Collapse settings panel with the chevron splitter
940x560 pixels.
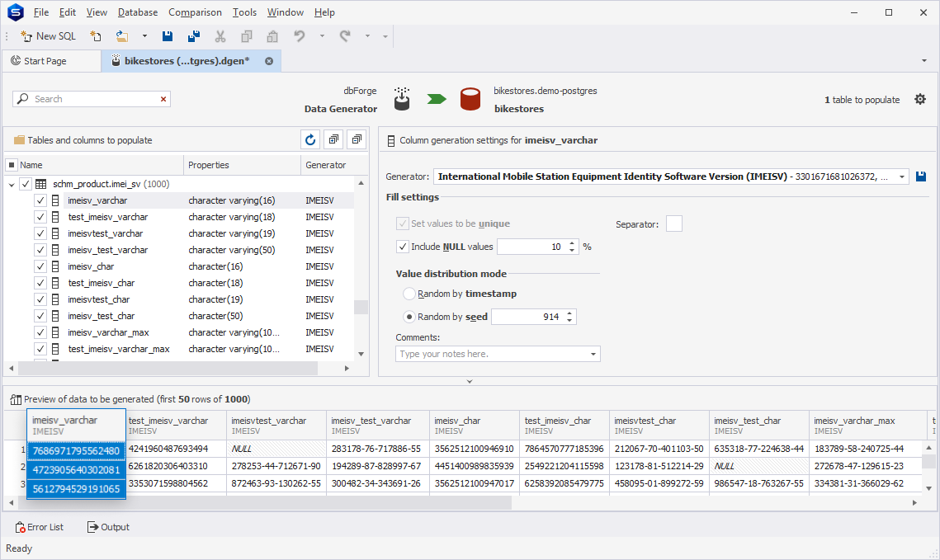[x=470, y=382]
